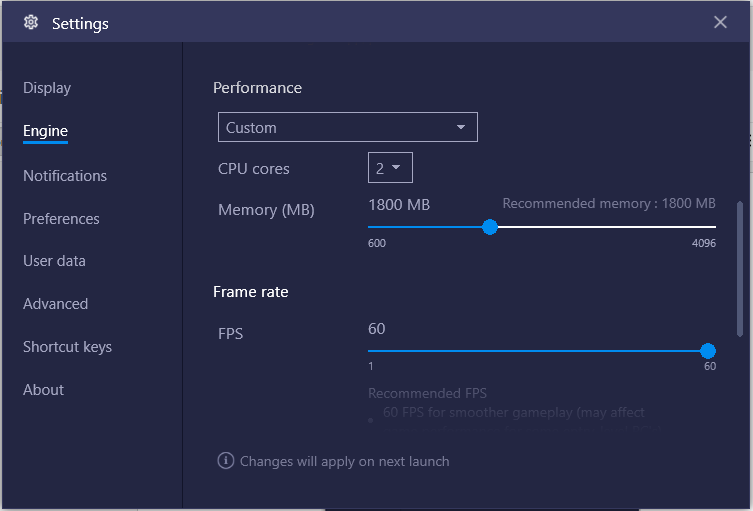Click the Memory slider handle
The image size is (753, 511).
490,227
